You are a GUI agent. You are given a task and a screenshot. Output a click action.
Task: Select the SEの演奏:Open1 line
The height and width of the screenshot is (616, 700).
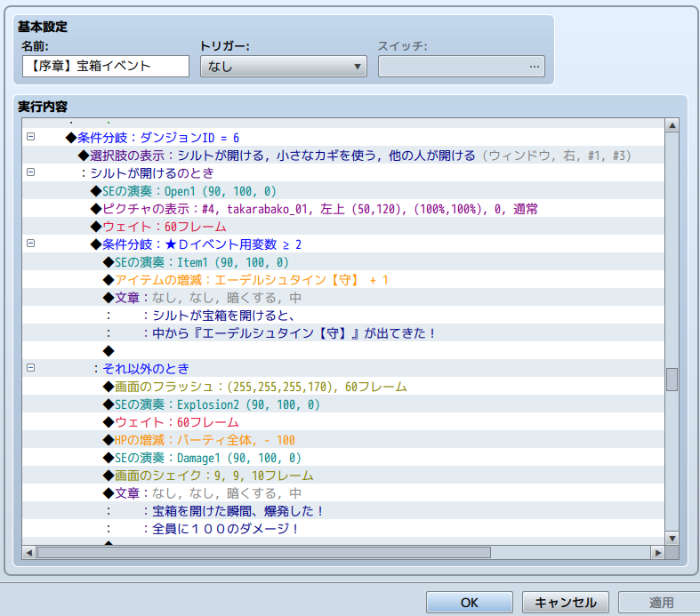coord(342,191)
